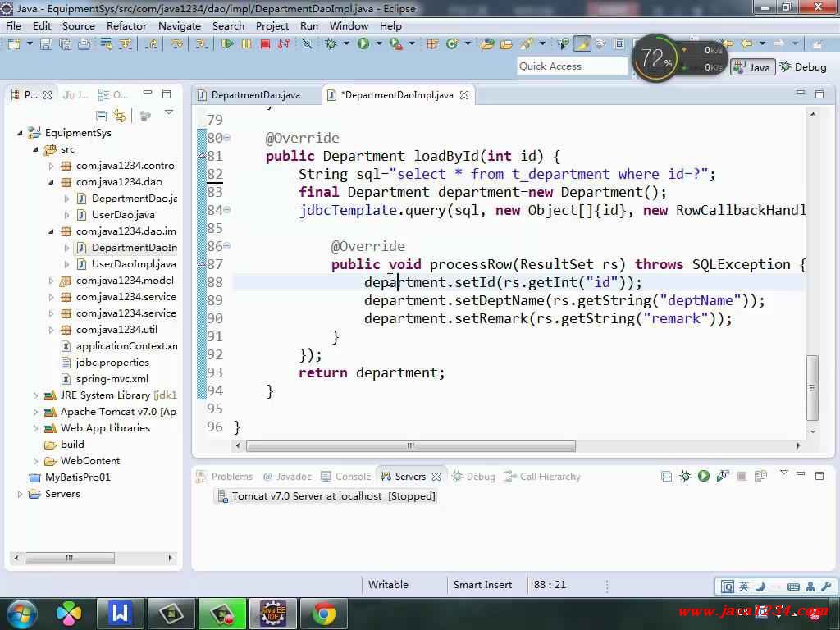The height and width of the screenshot is (630, 840).
Task: Click the editor horizontal scrollbar thumb
Action: tap(410, 445)
